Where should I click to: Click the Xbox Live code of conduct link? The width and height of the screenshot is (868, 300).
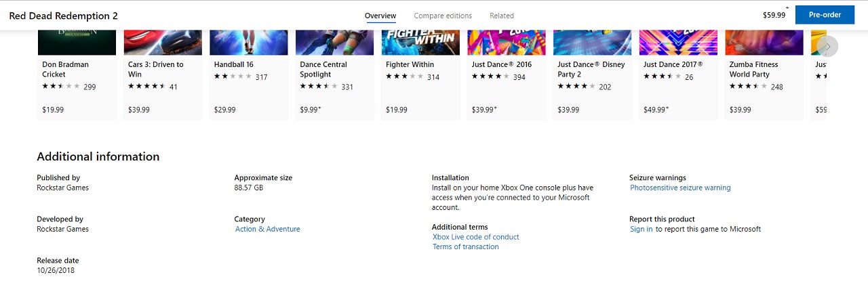coord(476,237)
